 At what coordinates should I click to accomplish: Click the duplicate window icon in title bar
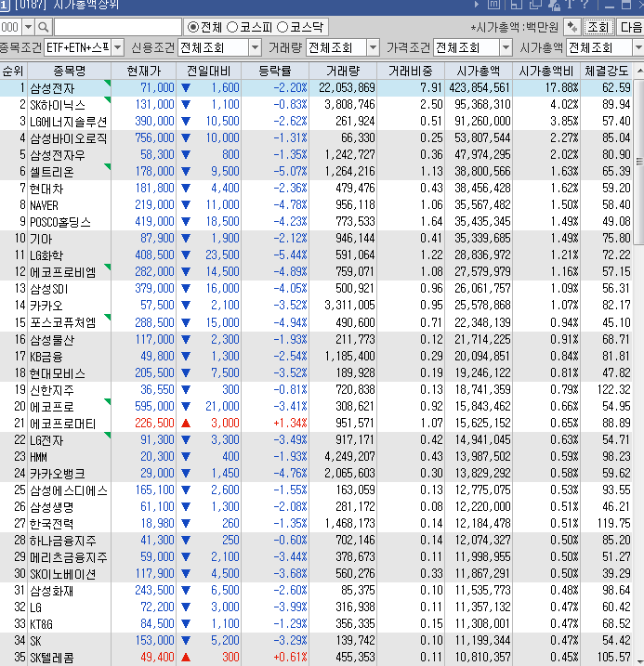[x=535, y=5]
